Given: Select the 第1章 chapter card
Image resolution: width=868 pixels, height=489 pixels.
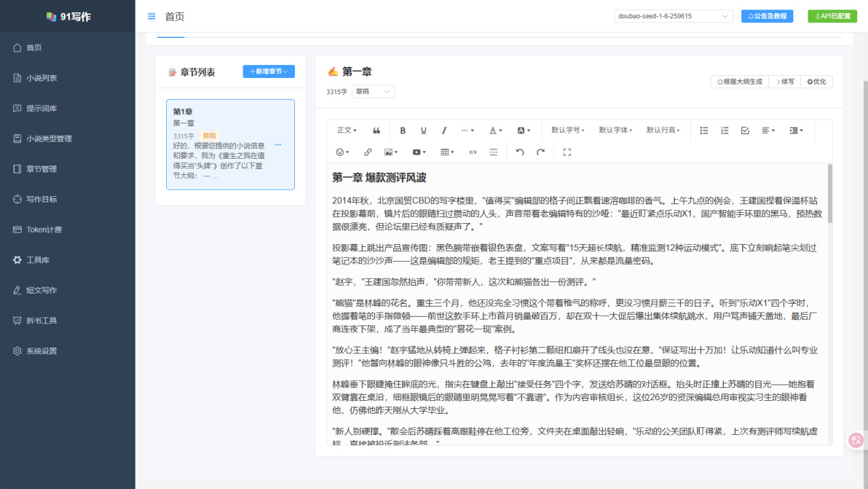Looking at the screenshot, I should (231, 144).
